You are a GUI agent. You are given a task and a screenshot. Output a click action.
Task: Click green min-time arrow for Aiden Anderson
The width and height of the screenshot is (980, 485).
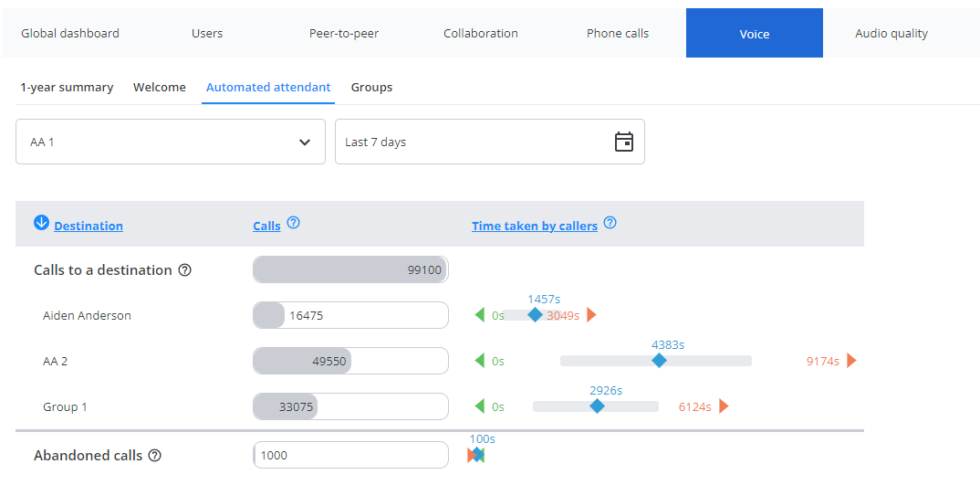tap(479, 315)
